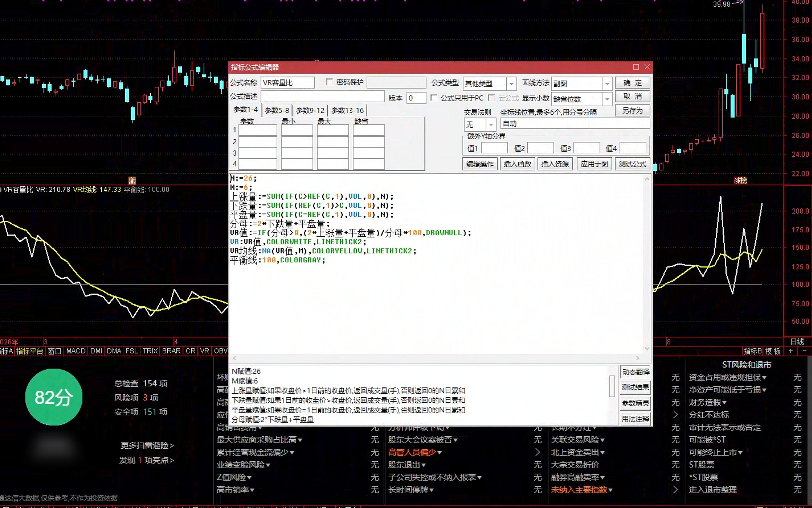Screen dimensions: 812x508
Task: Click the 测试公式 button
Action: point(632,164)
